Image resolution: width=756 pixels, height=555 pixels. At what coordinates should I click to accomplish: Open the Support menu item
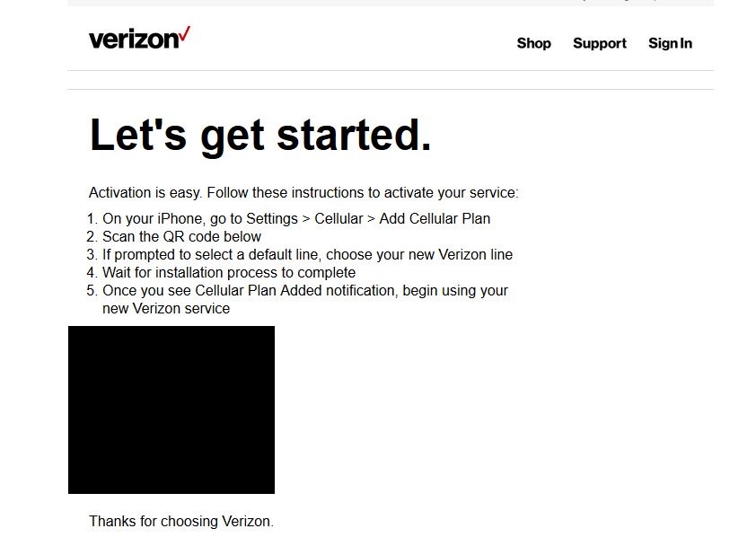point(600,43)
